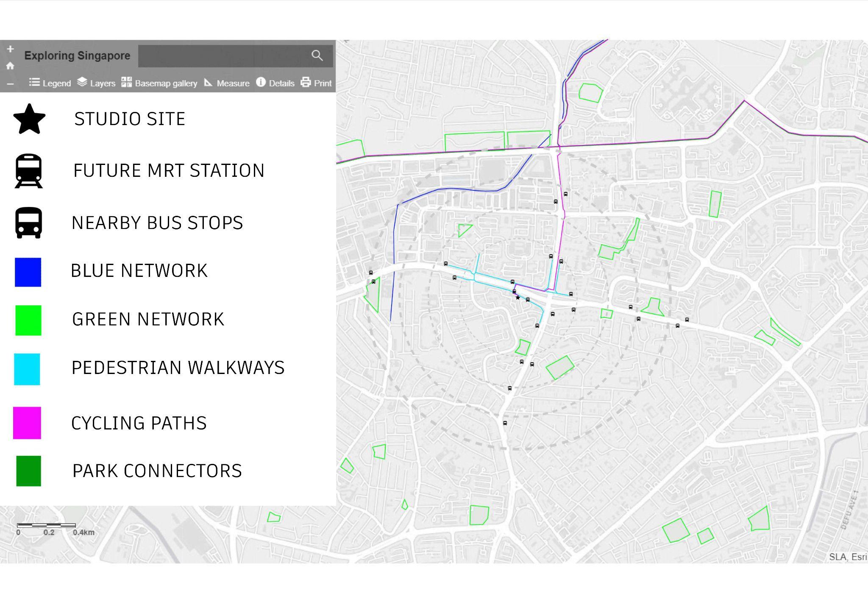Show the Details info panel

[x=275, y=83]
